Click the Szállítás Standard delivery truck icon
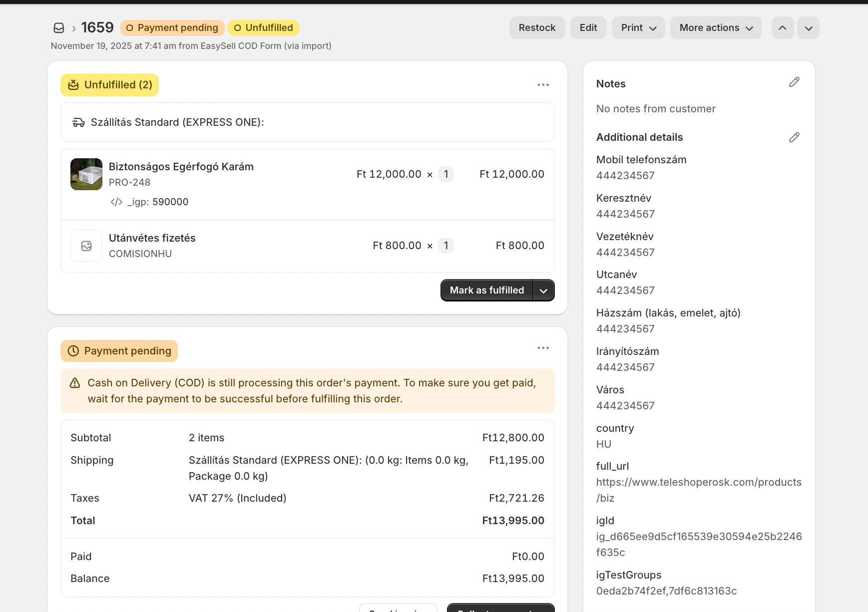 (78, 122)
